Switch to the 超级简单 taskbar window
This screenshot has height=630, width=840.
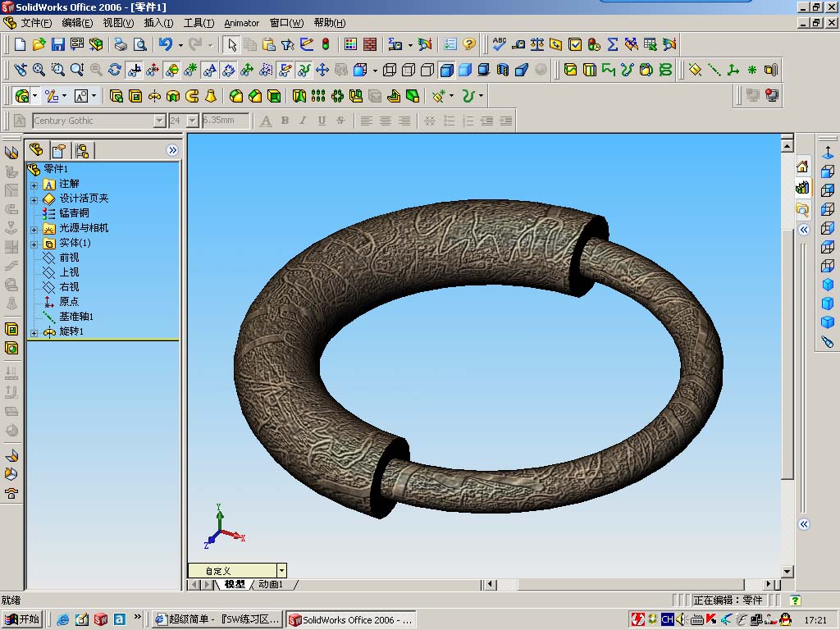217,619
